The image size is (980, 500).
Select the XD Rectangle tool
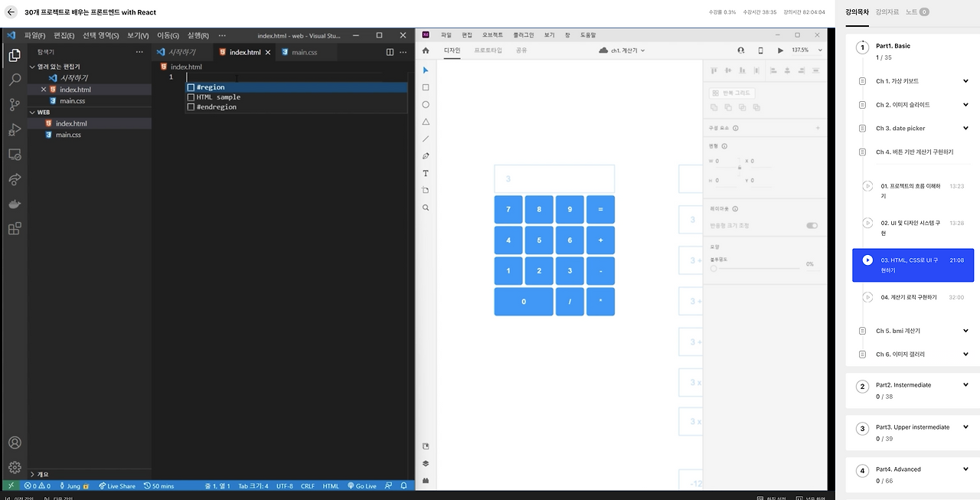coord(426,87)
